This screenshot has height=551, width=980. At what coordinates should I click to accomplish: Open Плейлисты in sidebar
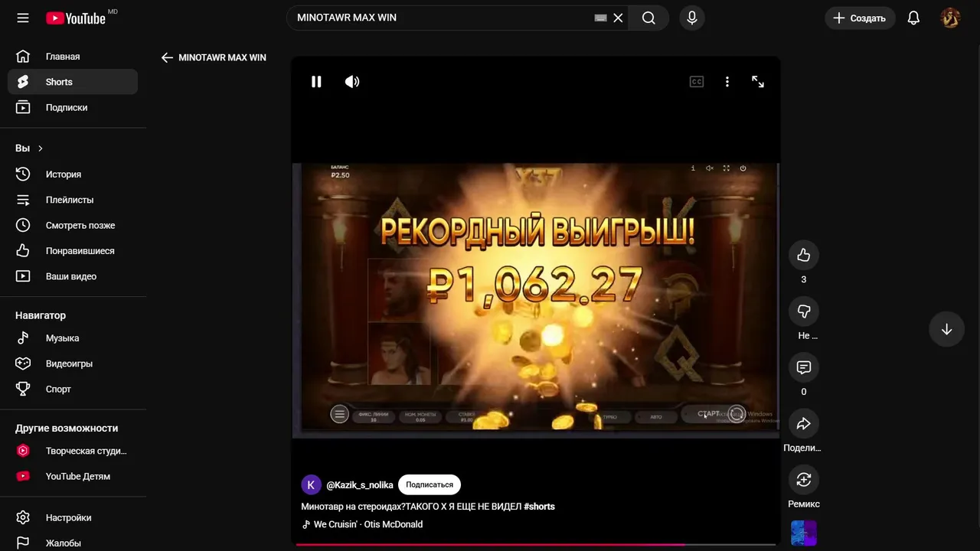click(73, 200)
